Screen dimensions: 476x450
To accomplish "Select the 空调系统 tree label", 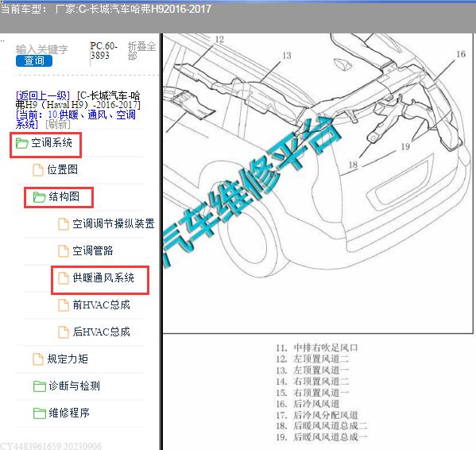I will [52, 143].
